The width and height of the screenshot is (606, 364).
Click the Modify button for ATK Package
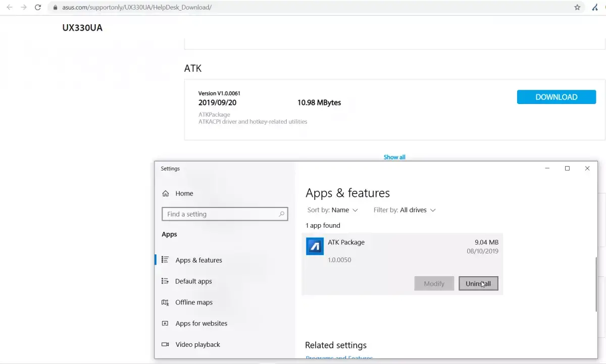coord(434,284)
